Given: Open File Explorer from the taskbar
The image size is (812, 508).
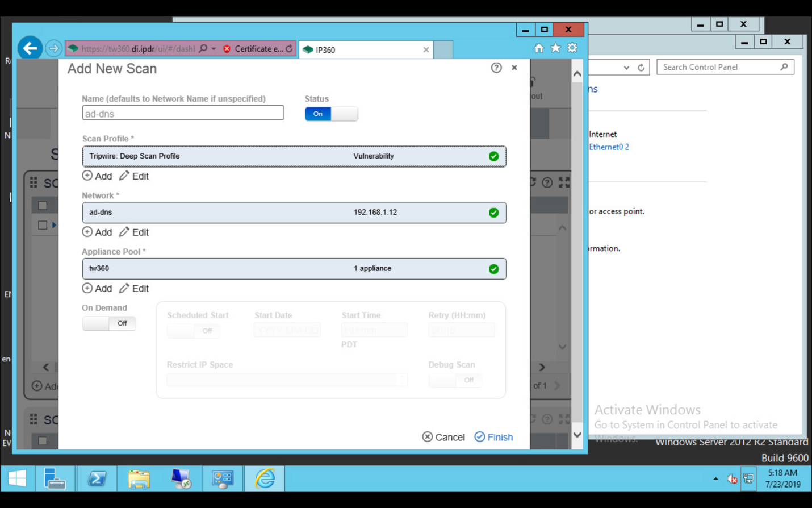Looking at the screenshot, I should click(x=139, y=478).
